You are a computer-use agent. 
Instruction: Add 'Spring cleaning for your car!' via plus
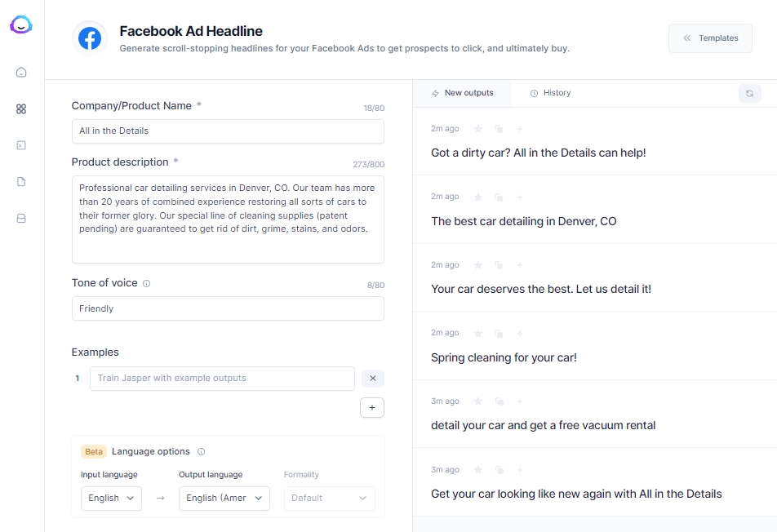520,334
